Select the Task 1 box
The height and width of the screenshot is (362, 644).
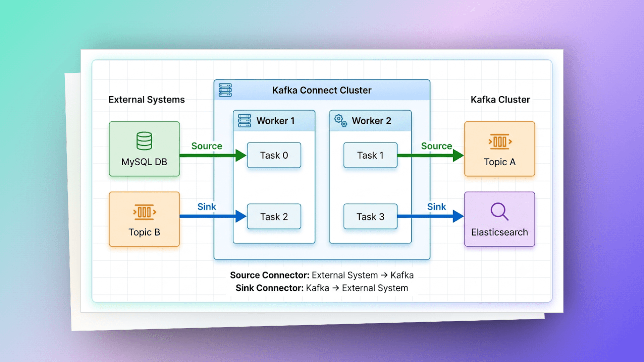370,155
